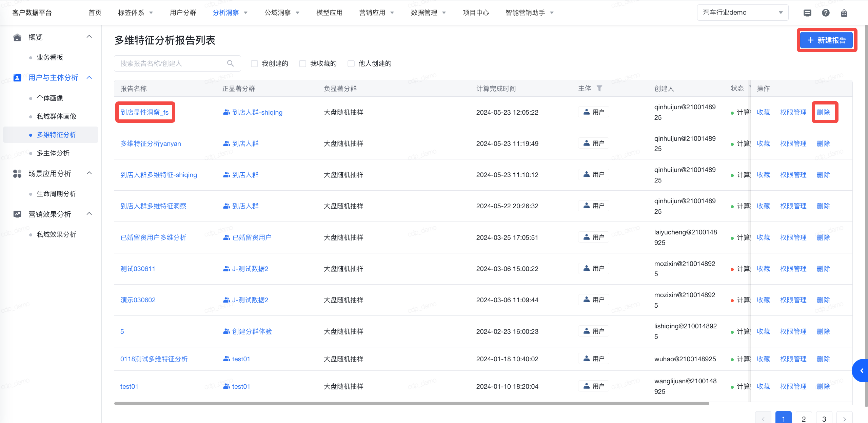Go to previous page arrow
The width and height of the screenshot is (868, 423).
(x=763, y=419)
